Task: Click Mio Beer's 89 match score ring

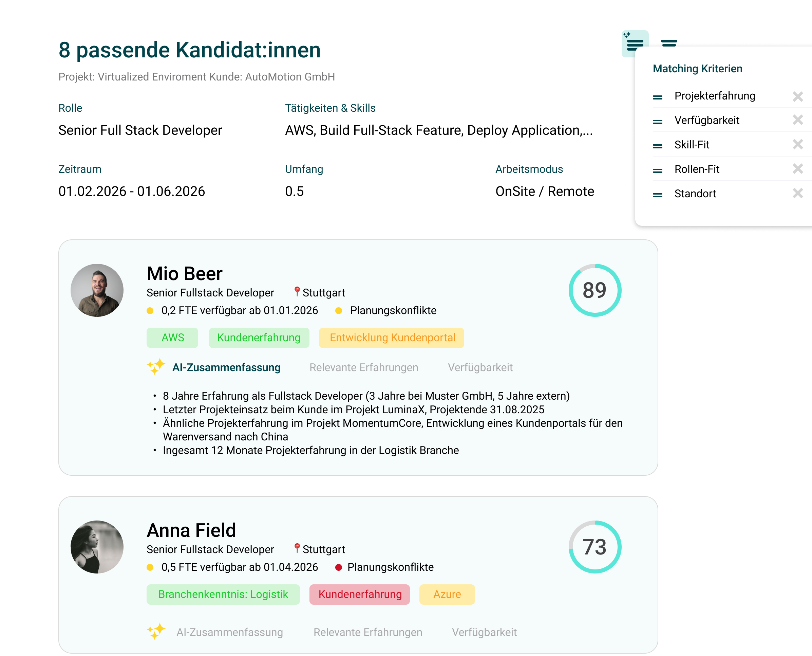Action: (594, 290)
